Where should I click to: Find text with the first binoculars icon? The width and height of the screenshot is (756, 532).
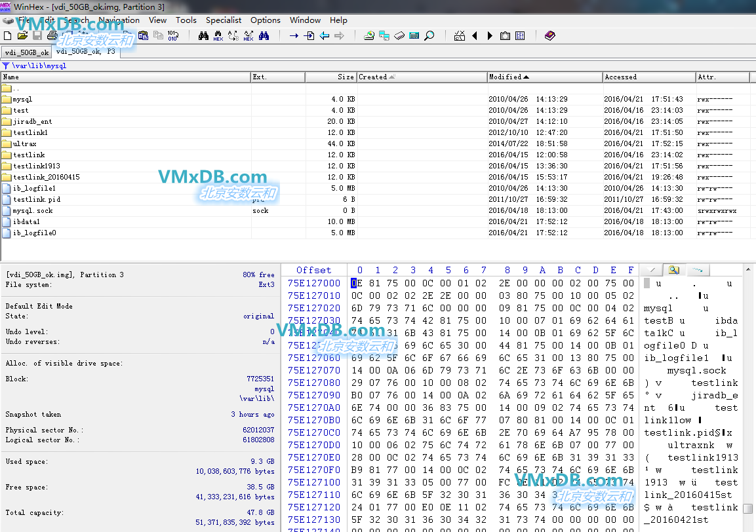(x=203, y=35)
